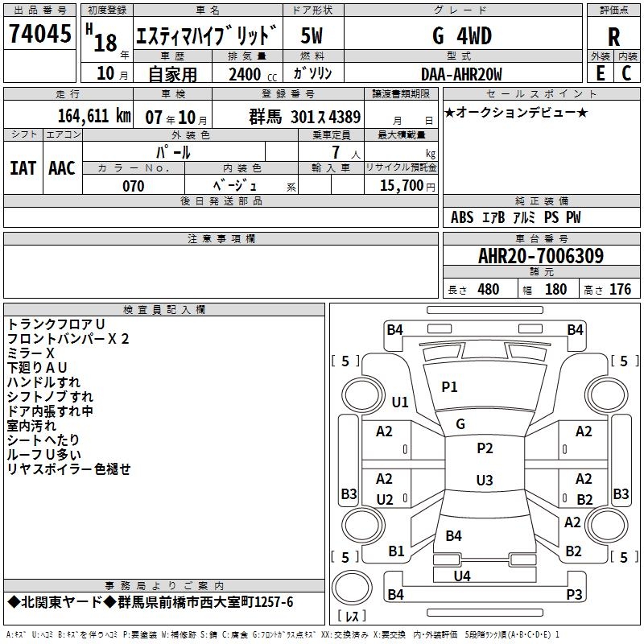Select the height value 176
Screen dimensions: 644x644
pos(620,290)
